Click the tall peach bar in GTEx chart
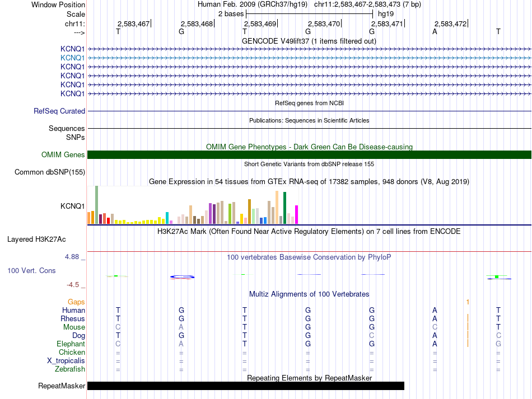 277,208
